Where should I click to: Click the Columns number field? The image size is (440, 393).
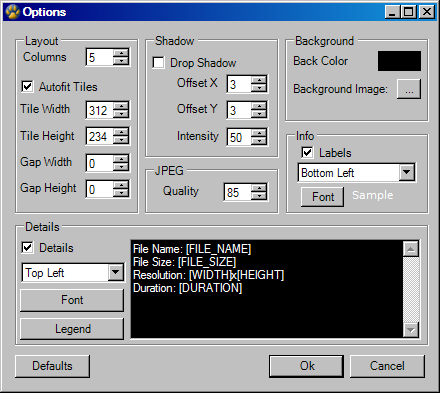99,57
